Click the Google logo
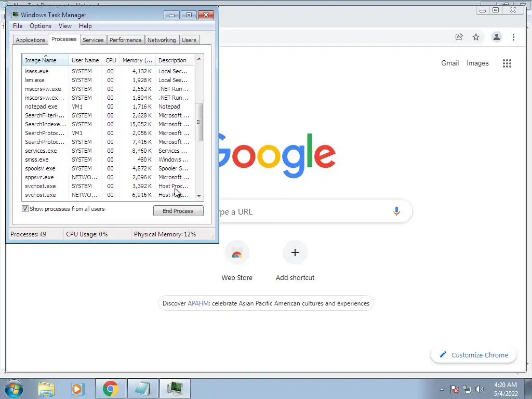This screenshot has width=532, height=399. click(277, 156)
